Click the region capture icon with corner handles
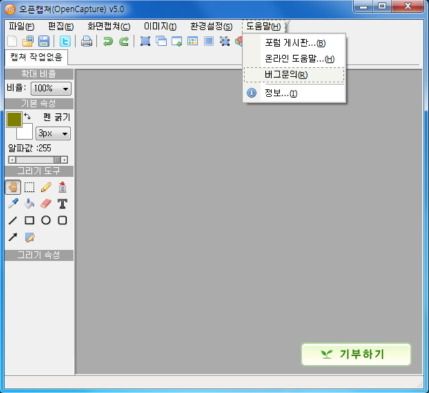 pos(145,41)
